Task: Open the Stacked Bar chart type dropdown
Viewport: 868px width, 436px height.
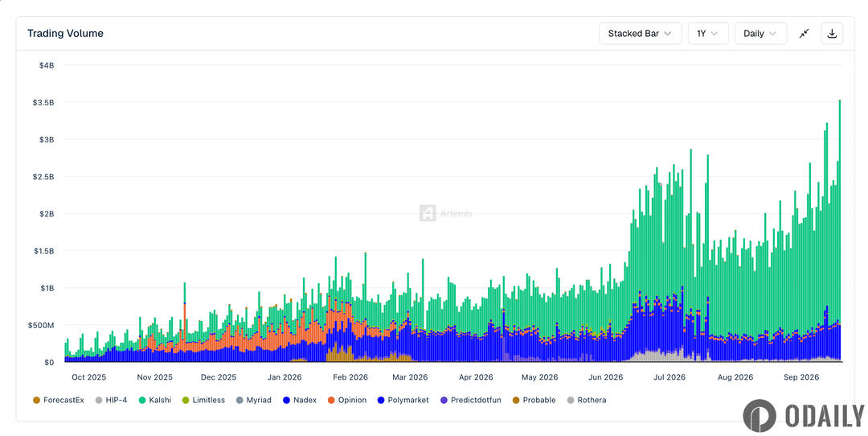Action: click(x=640, y=33)
